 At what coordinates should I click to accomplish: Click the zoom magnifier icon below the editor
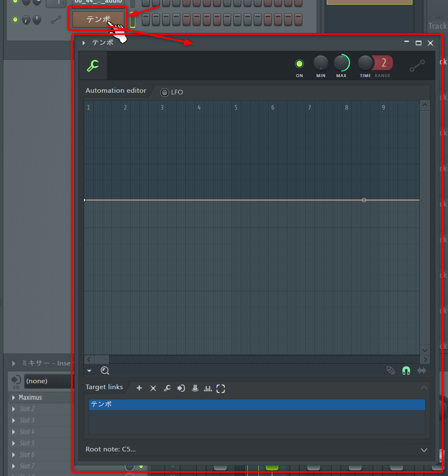tap(105, 371)
